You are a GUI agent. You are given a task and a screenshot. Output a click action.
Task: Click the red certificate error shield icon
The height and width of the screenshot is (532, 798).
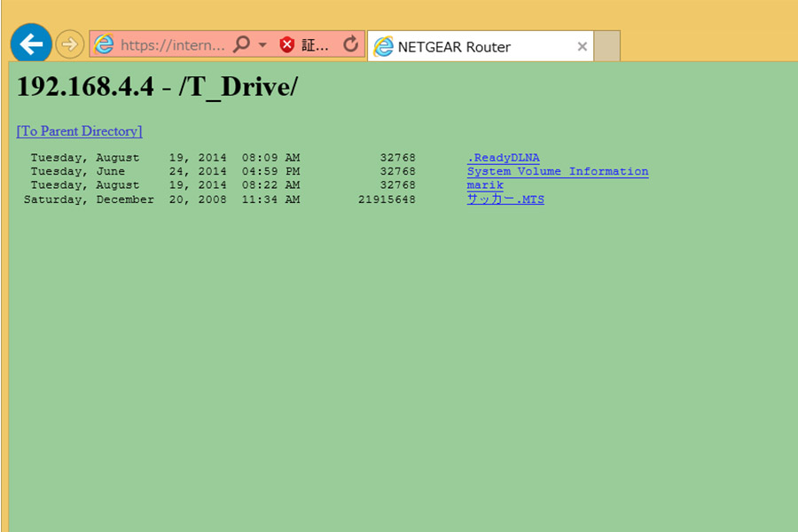(x=287, y=45)
